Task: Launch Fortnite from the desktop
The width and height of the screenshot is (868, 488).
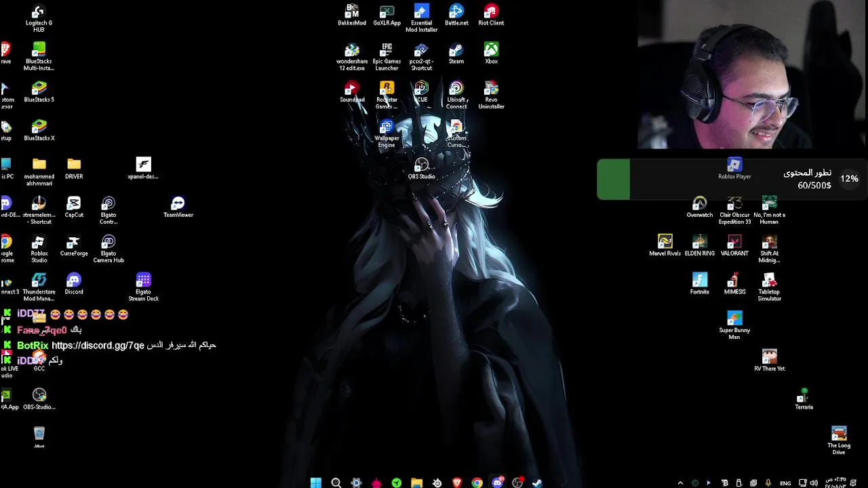Action: pyautogui.click(x=700, y=284)
